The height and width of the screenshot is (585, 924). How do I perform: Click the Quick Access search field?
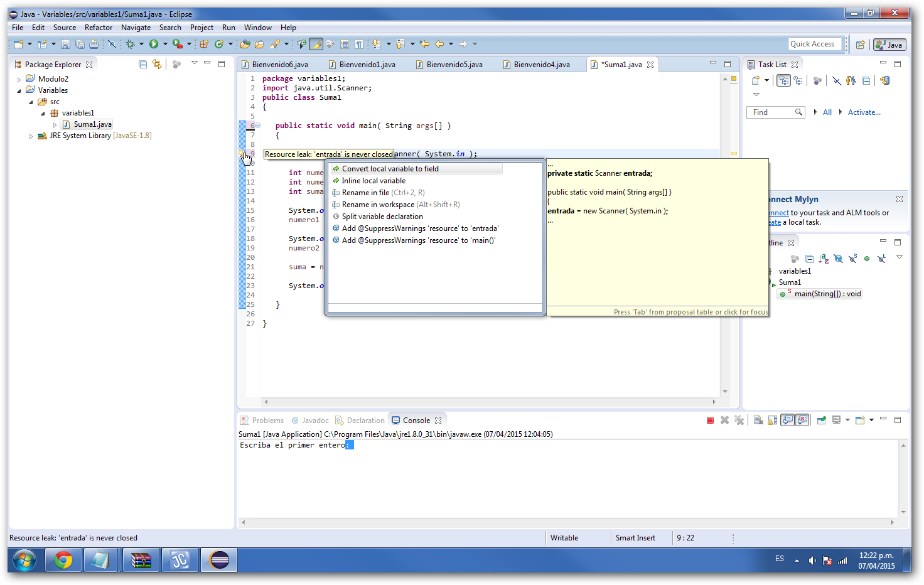(815, 44)
